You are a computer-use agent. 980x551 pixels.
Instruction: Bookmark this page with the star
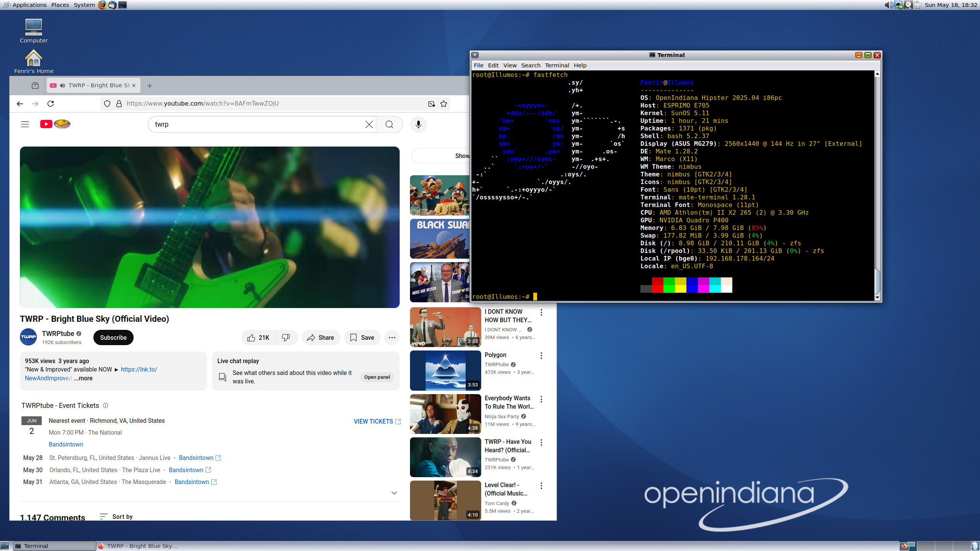pos(444,104)
